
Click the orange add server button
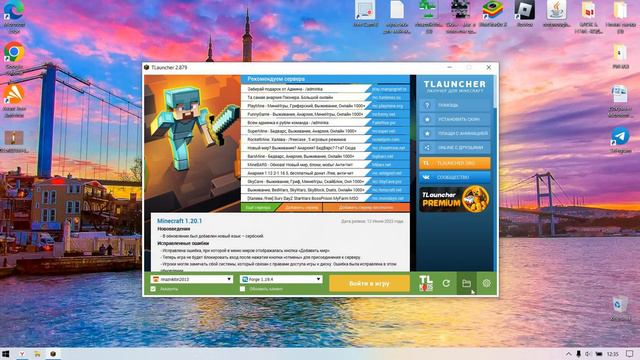click(301, 208)
